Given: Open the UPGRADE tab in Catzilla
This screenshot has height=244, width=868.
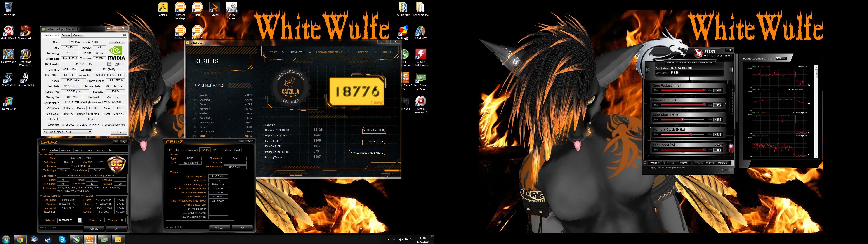Looking at the screenshot, I should click(x=362, y=52).
